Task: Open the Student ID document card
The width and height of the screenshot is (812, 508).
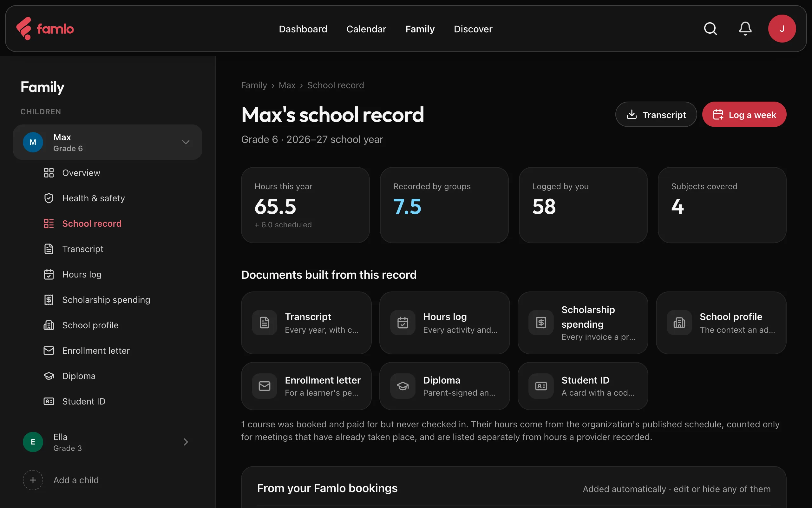Action: point(582,386)
